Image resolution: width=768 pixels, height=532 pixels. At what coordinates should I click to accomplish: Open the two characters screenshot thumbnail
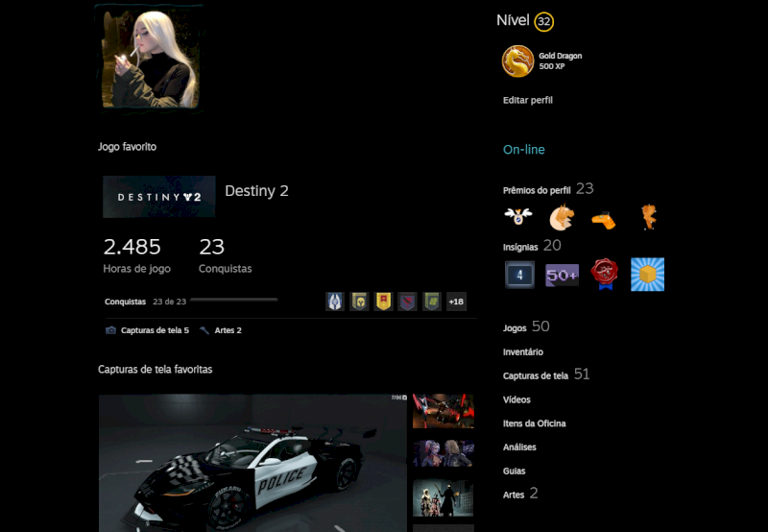444,453
